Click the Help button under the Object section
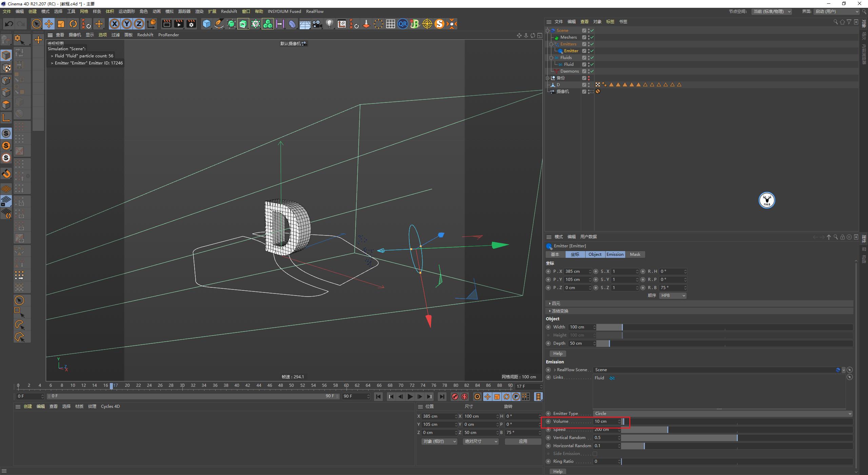This screenshot has height=475, width=868. tap(558, 353)
